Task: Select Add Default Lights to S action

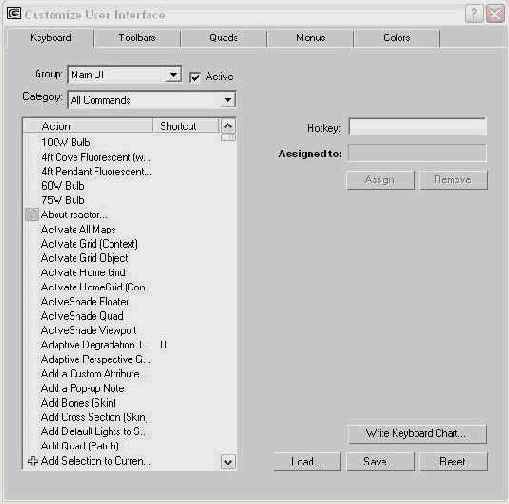Action: 93,432
